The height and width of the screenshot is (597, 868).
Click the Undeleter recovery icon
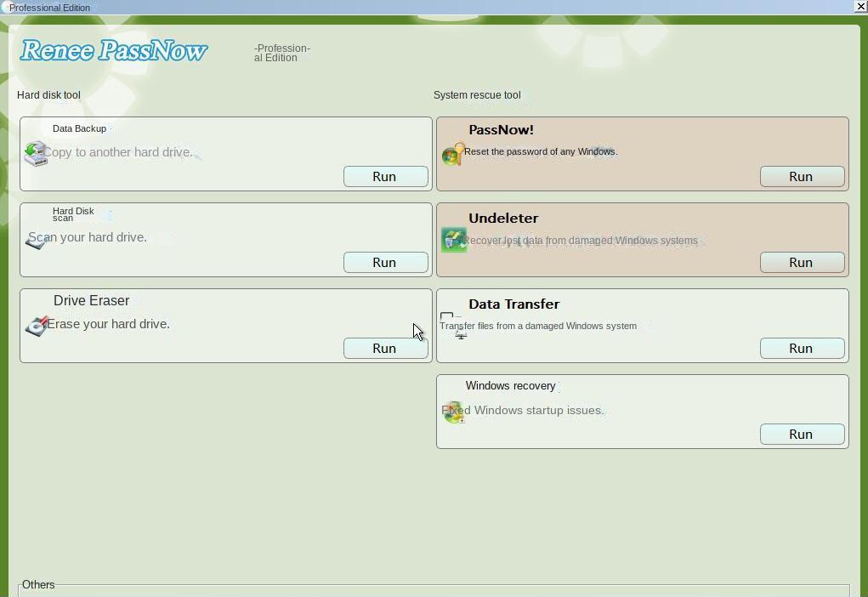tap(453, 241)
